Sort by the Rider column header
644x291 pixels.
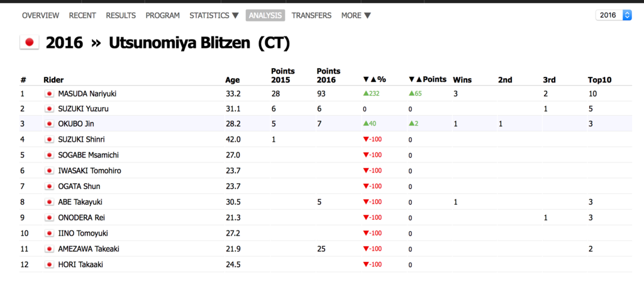[53, 80]
